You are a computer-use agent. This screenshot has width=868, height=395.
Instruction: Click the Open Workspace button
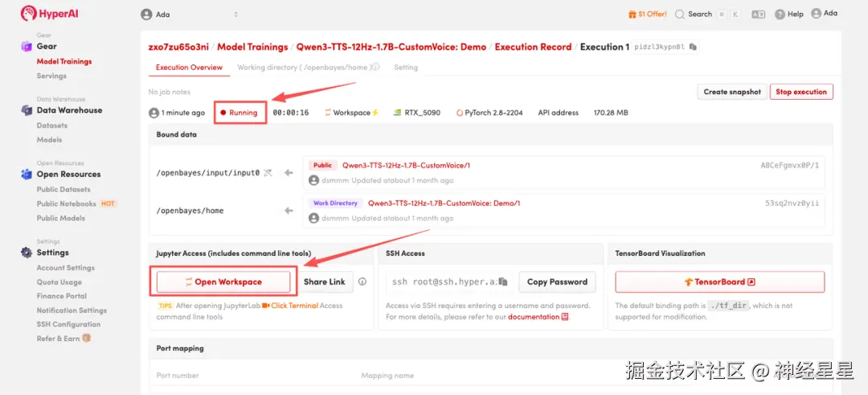pyautogui.click(x=223, y=282)
